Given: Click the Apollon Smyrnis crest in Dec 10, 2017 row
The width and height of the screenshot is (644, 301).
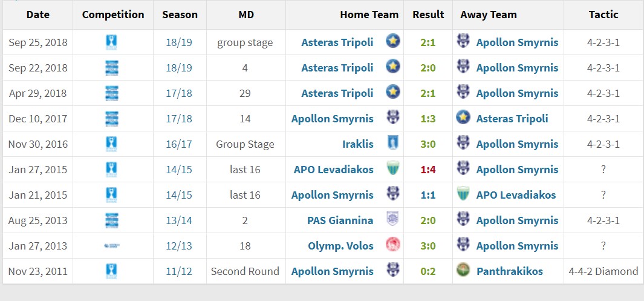Looking at the screenshot, I should coord(393,118).
